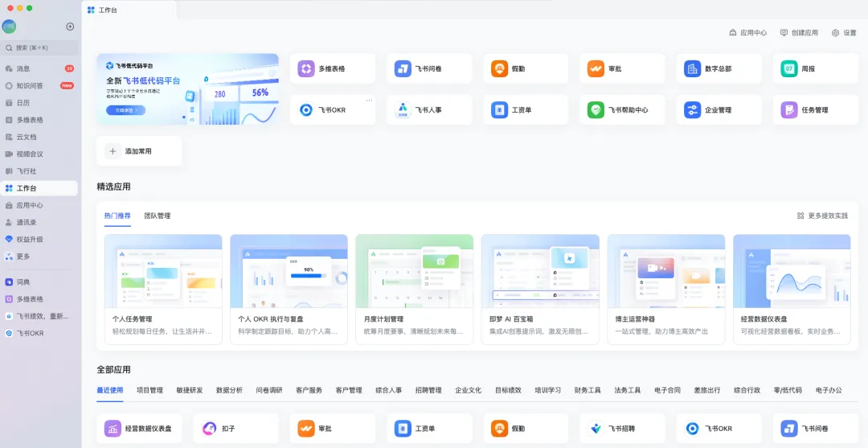Open 通讯录 contacts in the sidebar
Screen dimensions: 868x448
click(39, 223)
